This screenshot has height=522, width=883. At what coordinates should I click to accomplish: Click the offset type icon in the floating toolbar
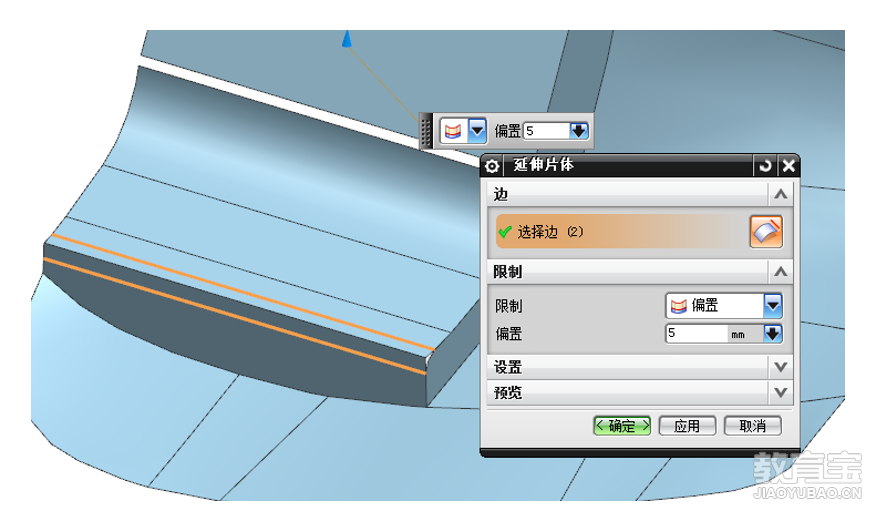click(x=453, y=131)
